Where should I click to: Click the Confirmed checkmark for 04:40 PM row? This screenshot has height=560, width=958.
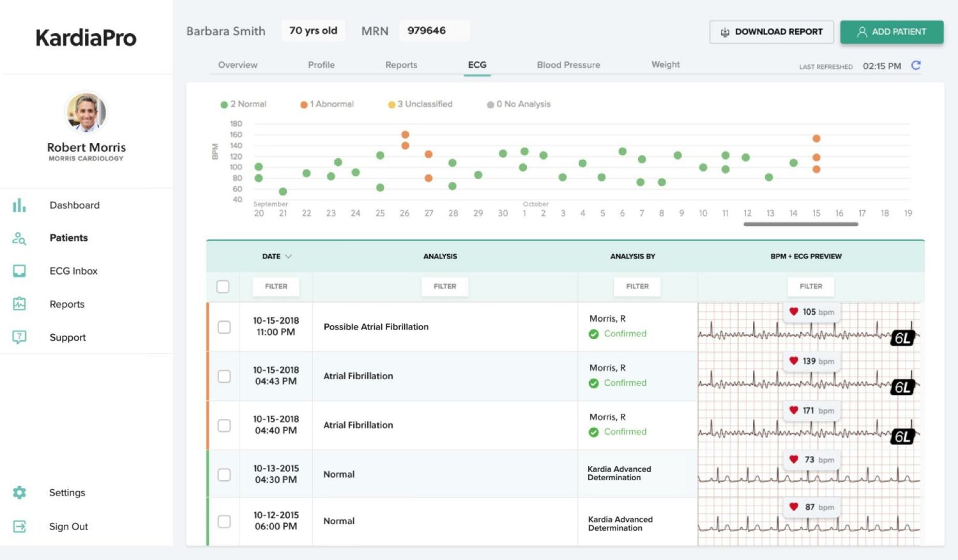(x=593, y=432)
